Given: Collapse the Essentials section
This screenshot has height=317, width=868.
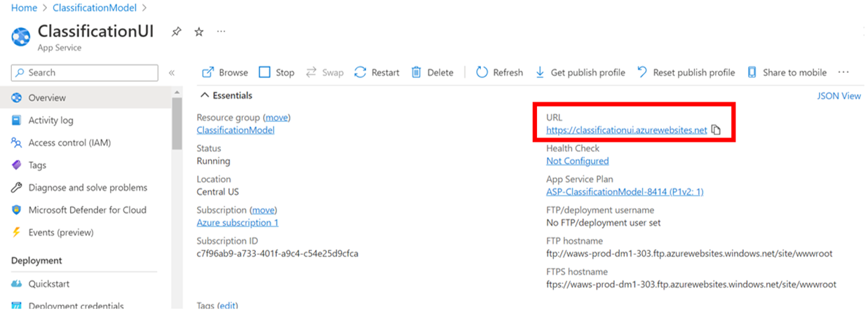Looking at the screenshot, I should (x=226, y=95).
